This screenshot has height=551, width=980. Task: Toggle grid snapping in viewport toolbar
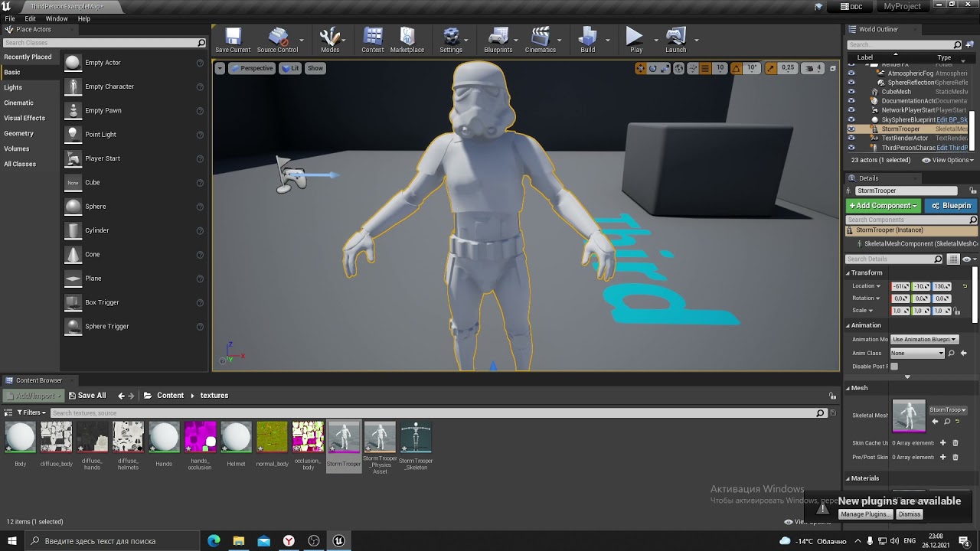click(704, 68)
